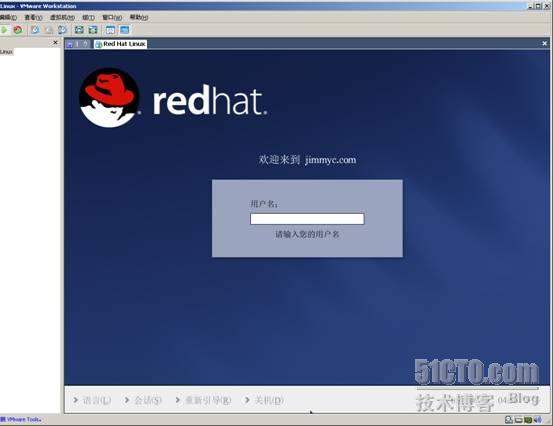Close the sidebar panel with its X
The image size is (553, 426).
pyautogui.click(x=55, y=43)
